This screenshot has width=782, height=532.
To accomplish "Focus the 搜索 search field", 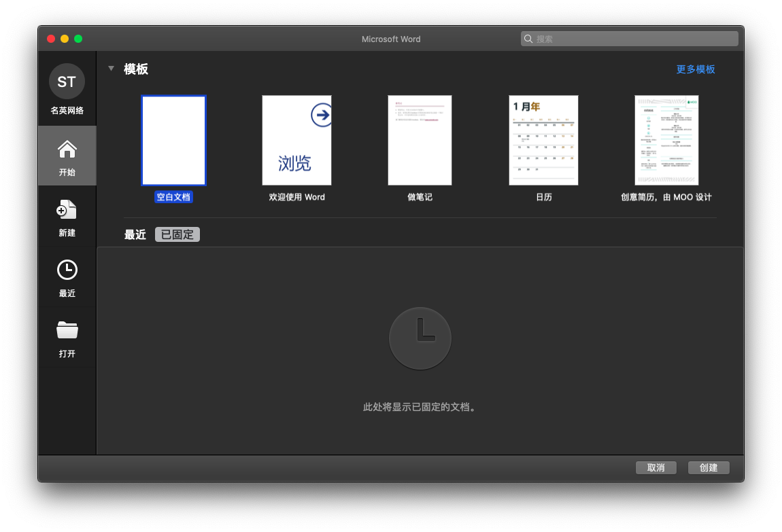I will [x=630, y=39].
